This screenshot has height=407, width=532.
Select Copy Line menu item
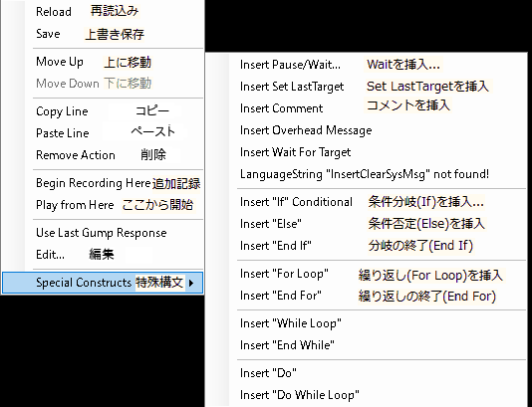coord(103,111)
